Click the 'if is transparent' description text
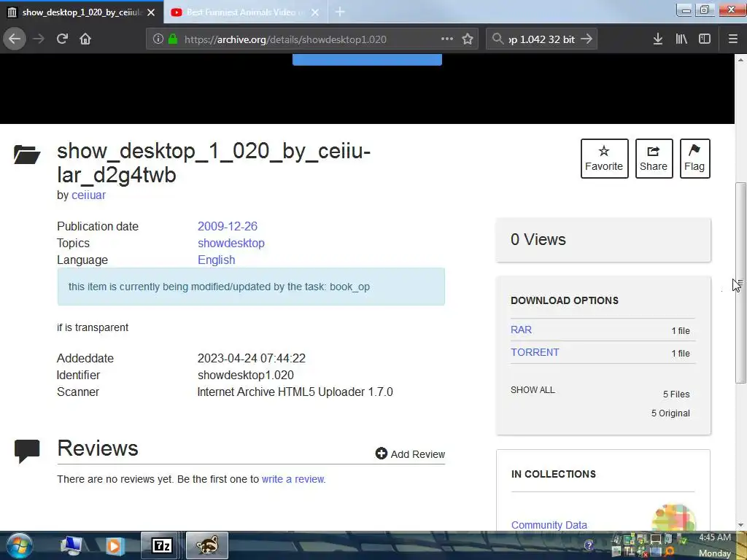This screenshot has width=747, height=560. click(x=93, y=327)
